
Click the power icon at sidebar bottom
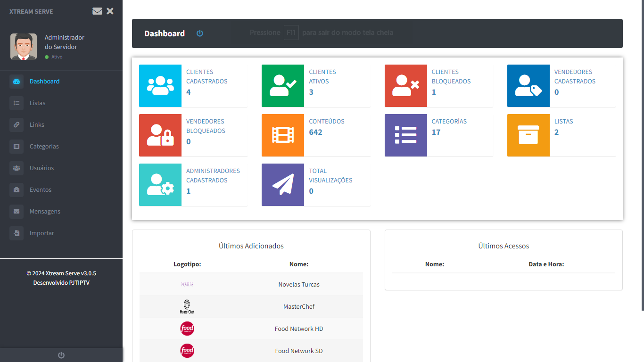pyautogui.click(x=61, y=355)
